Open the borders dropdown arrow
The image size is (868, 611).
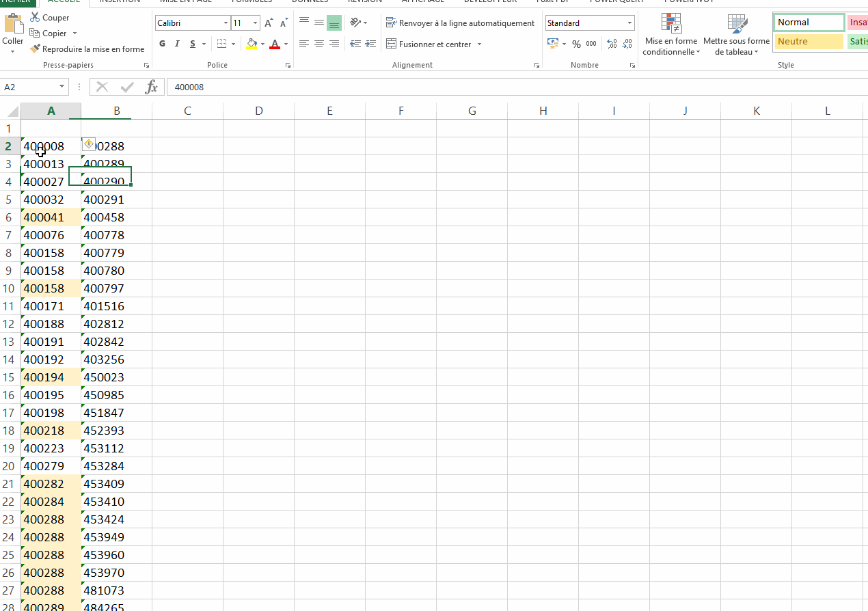(233, 44)
